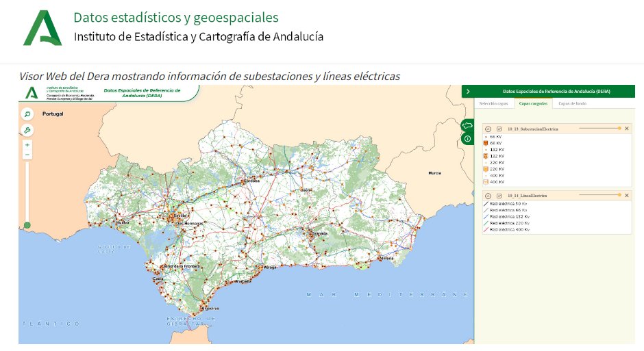Click the 132 KV orange square substation symbol
This screenshot has height=351, width=644.
click(x=486, y=156)
